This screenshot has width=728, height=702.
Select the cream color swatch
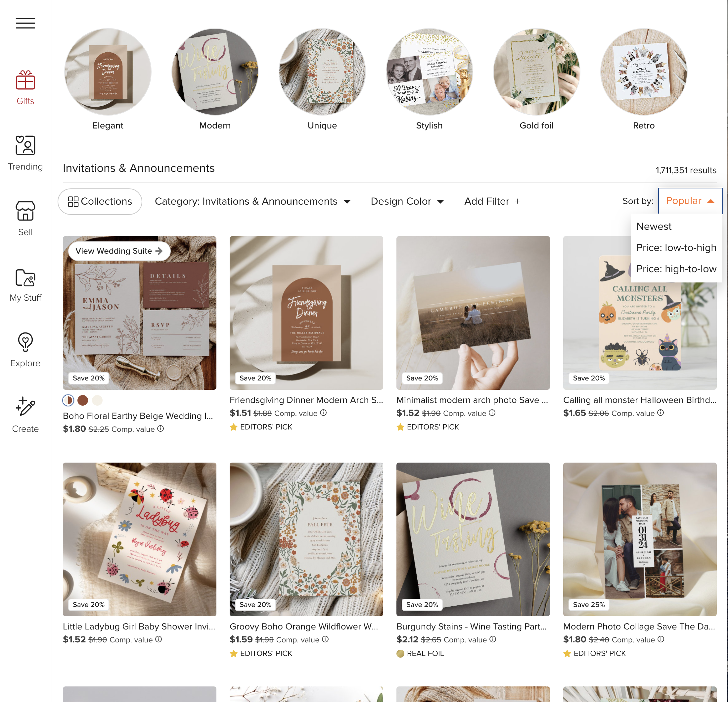(97, 400)
